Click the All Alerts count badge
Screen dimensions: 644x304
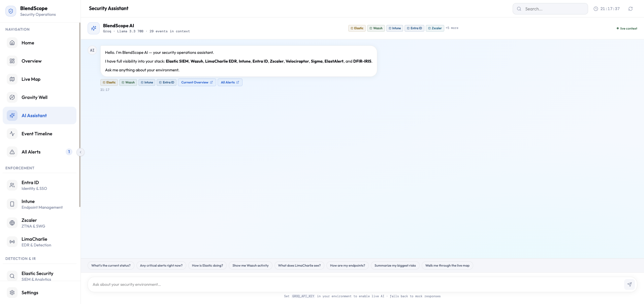click(69, 152)
